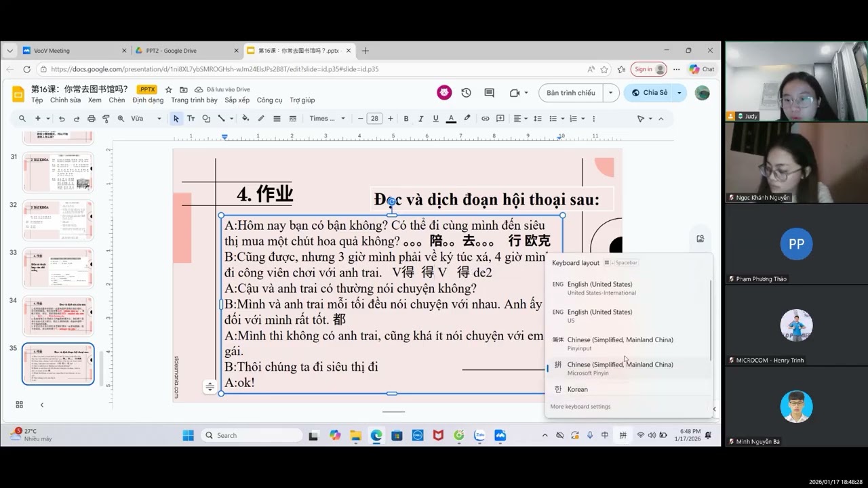868x488 pixels.
Task: Open the Times font family dropdown
Action: coord(328,119)
